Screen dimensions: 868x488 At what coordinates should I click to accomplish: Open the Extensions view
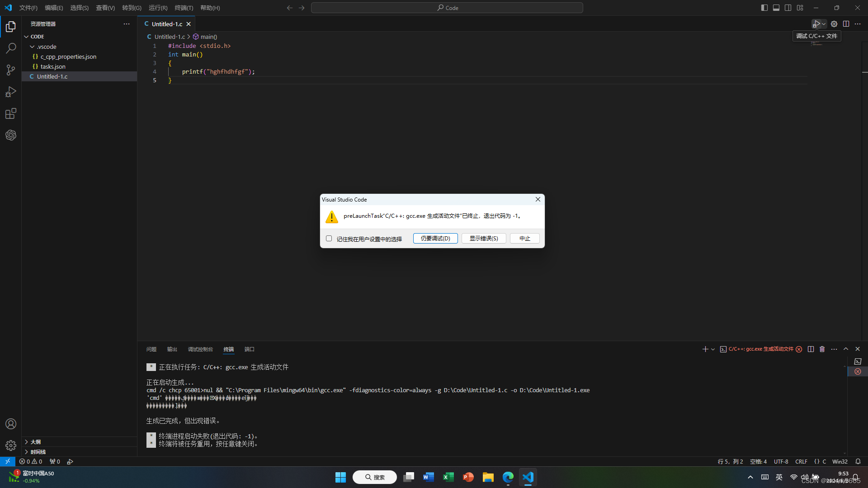pos(11,113)
